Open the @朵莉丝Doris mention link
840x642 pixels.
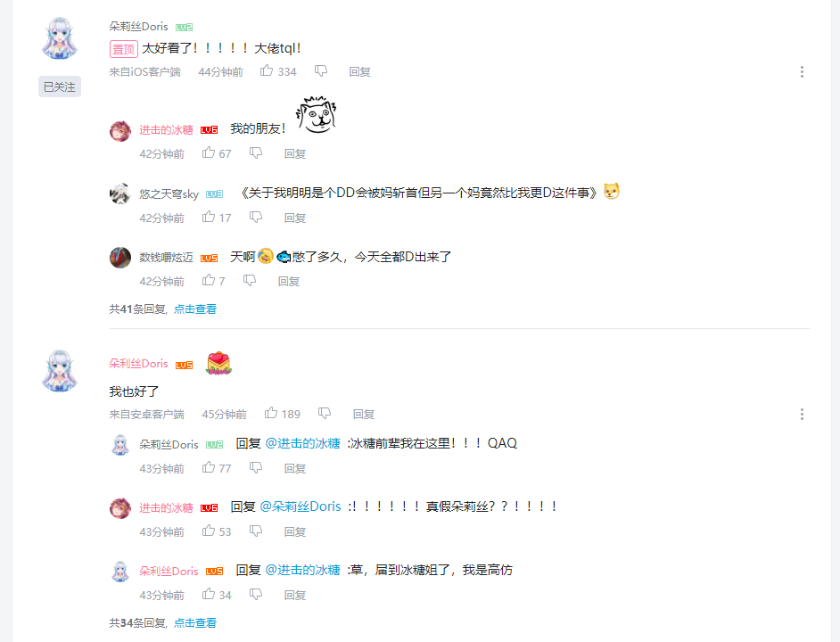coord(300,506)
